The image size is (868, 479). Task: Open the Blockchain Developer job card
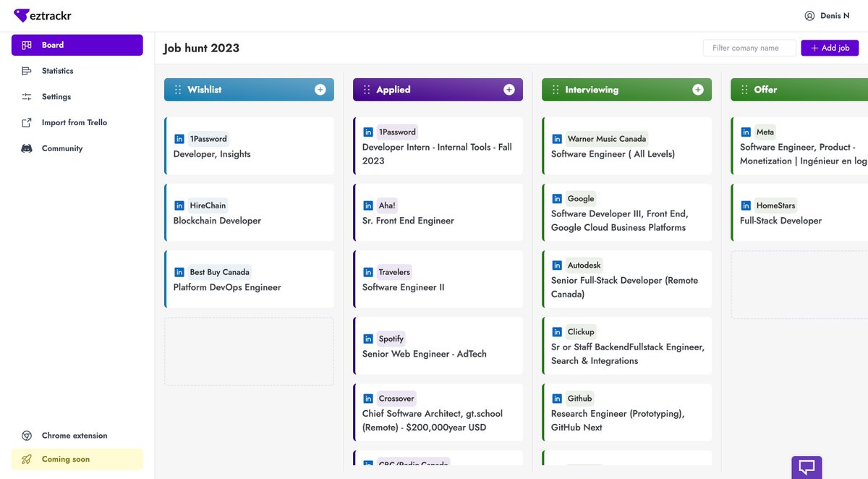249,213
